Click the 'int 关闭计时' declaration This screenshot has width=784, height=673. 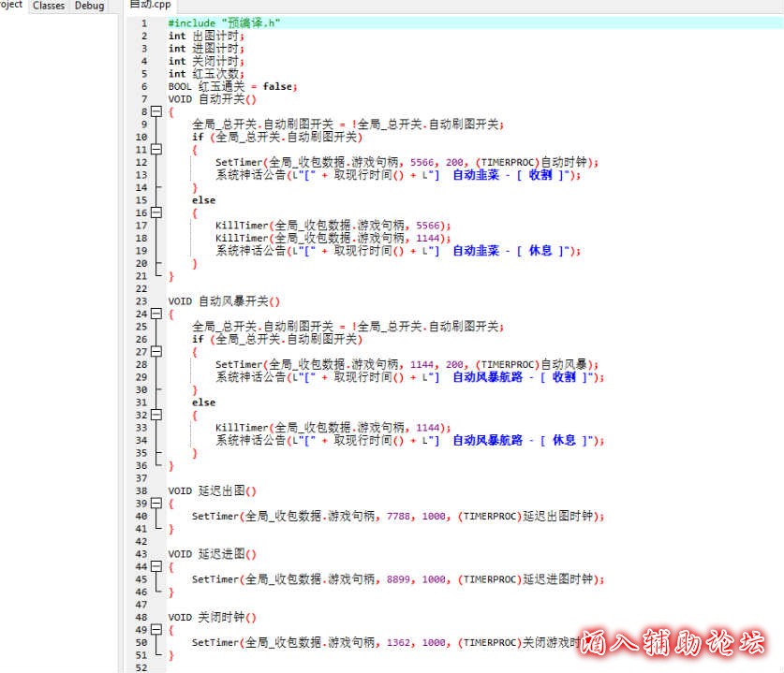coord(206,61)
